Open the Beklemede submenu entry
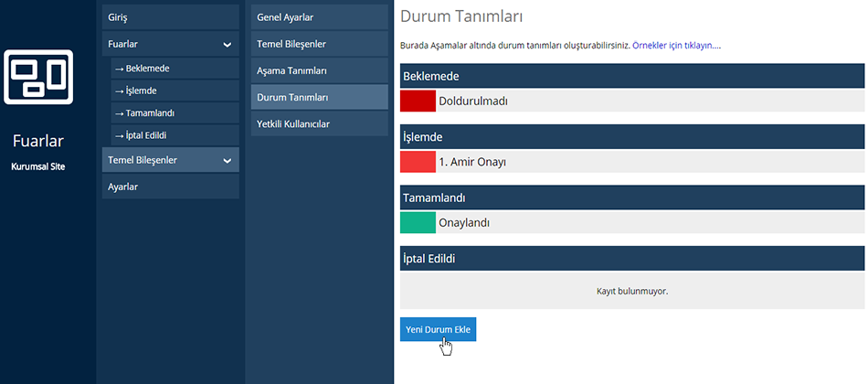 pyautogui.click(x=175, y=69)
